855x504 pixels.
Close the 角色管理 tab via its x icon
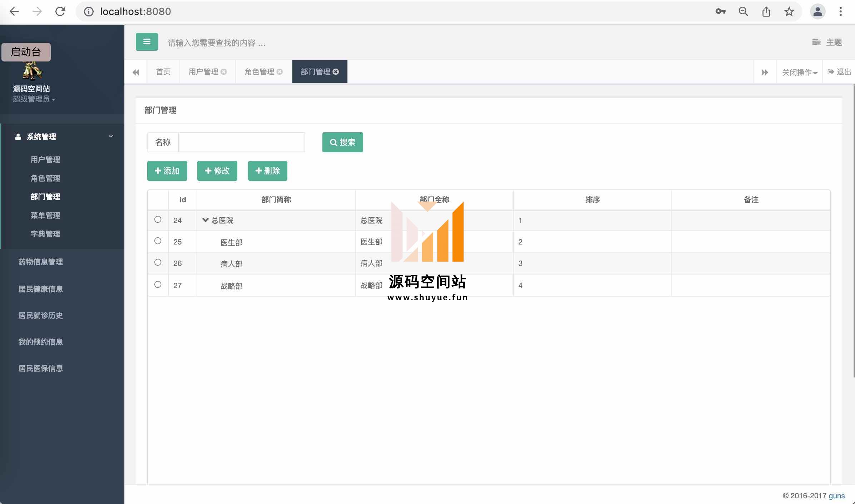(x=280, y=71)
